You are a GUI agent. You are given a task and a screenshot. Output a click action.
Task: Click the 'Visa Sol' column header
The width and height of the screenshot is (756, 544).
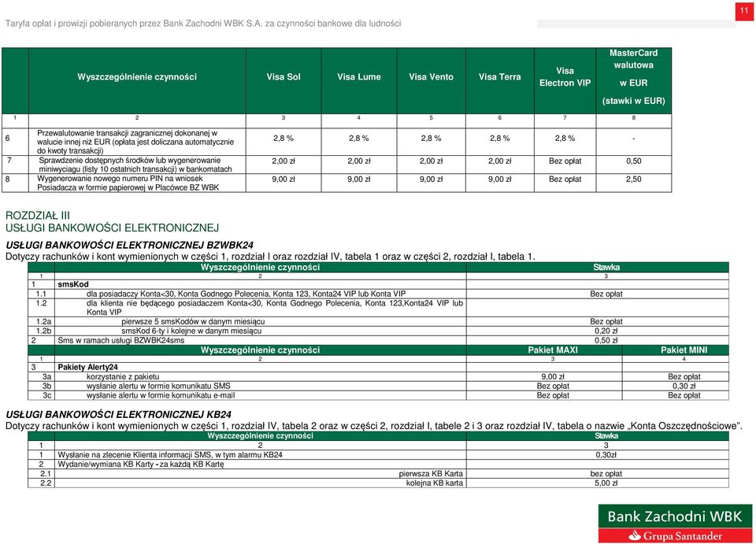click(283, 76)
